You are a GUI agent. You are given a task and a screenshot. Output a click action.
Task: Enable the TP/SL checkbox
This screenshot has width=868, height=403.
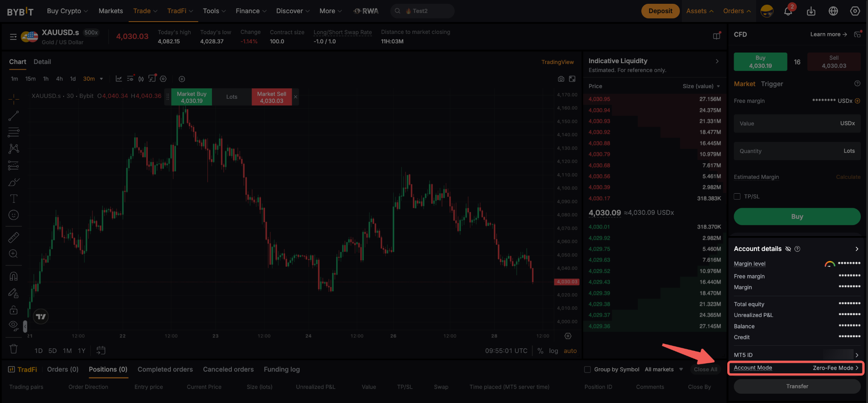(x=737, y=197)
